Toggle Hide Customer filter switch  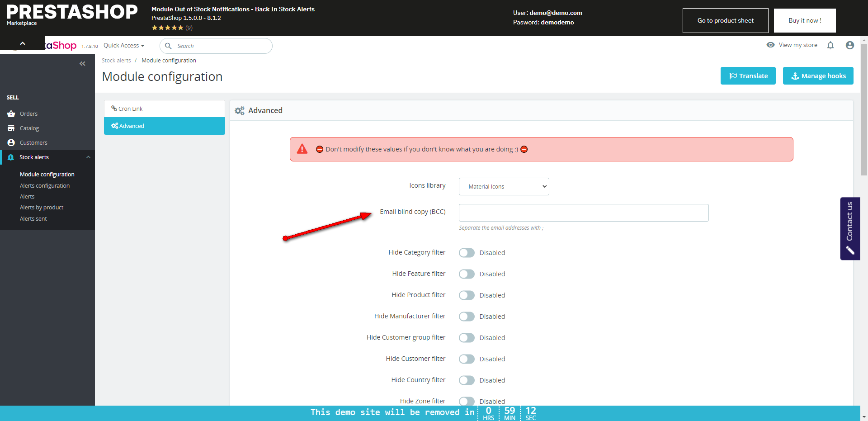467,359
